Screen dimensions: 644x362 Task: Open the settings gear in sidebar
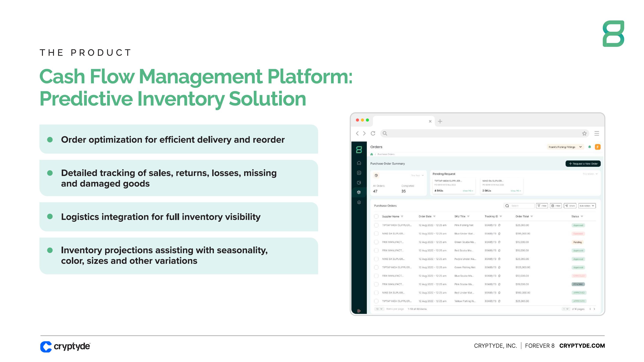point(359,202)
